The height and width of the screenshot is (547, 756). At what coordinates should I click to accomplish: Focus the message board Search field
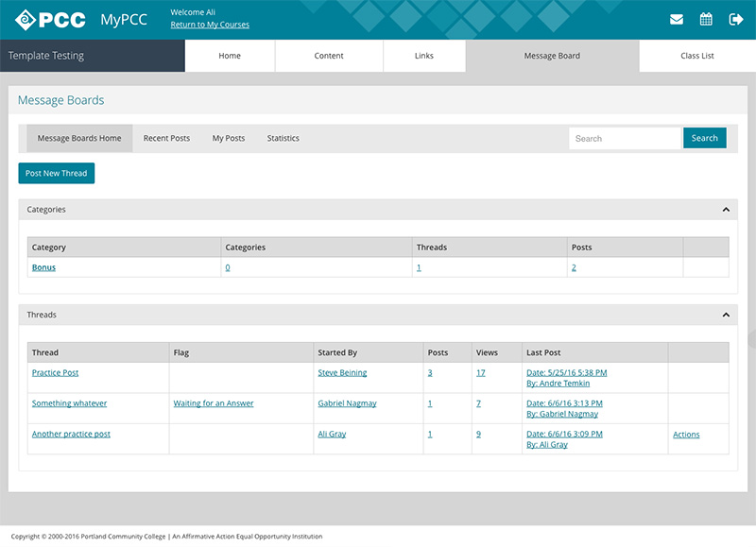[x=624, y=139]
